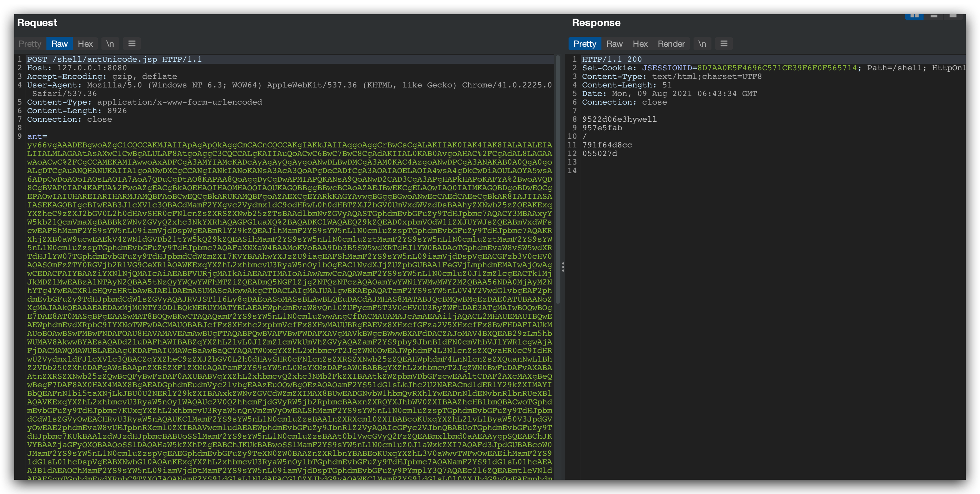Select the middle layout icon
The image size is (980, 494).
tap(934, 16)
